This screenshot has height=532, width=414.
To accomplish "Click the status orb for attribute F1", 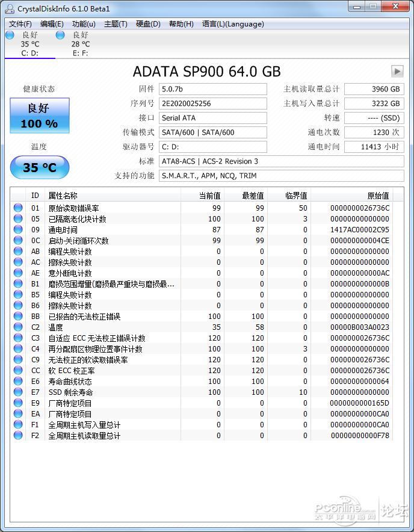I will [18, 424].
